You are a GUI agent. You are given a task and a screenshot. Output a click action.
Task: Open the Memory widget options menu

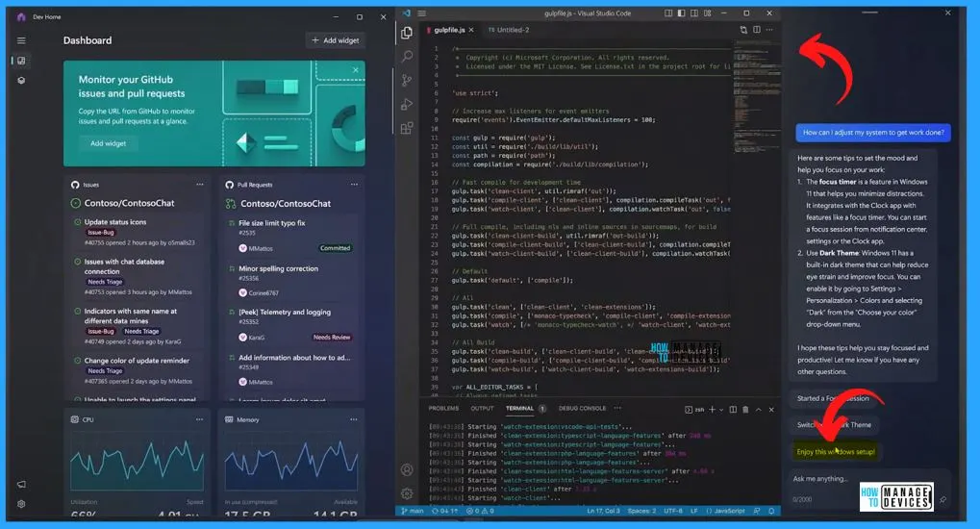pos(354,419)
